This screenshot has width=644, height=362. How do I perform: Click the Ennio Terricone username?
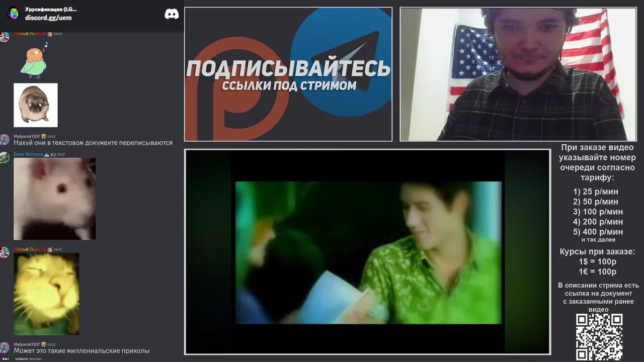pos(28,154)
